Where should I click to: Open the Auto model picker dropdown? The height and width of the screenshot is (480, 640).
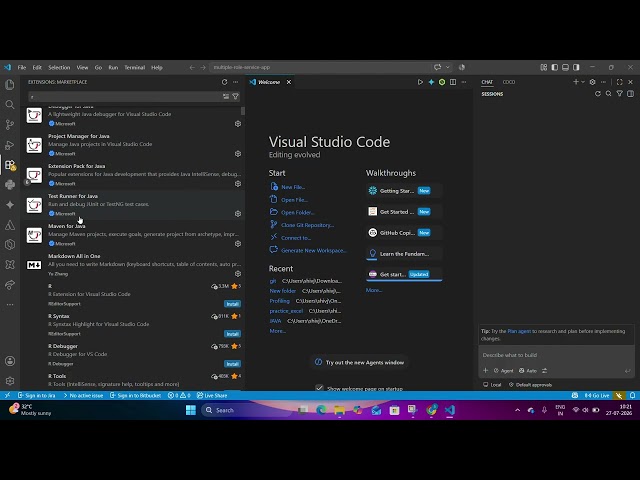[528, 371]
